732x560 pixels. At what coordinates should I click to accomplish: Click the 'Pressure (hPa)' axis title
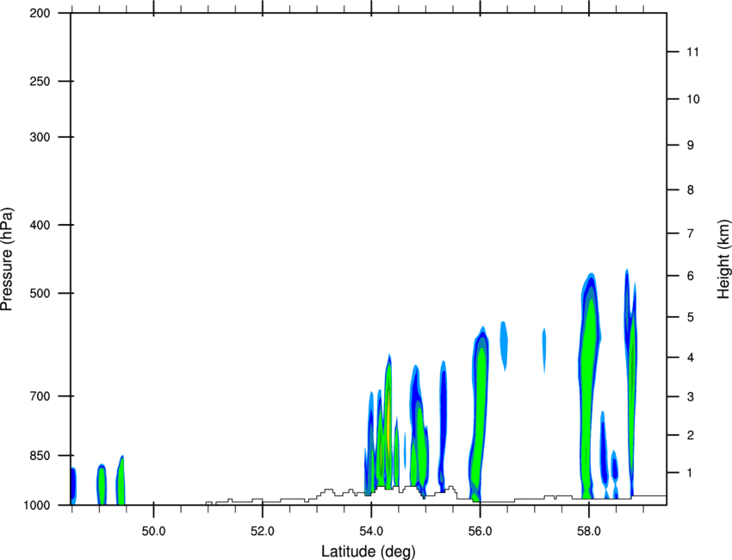(x=7, y=259)
